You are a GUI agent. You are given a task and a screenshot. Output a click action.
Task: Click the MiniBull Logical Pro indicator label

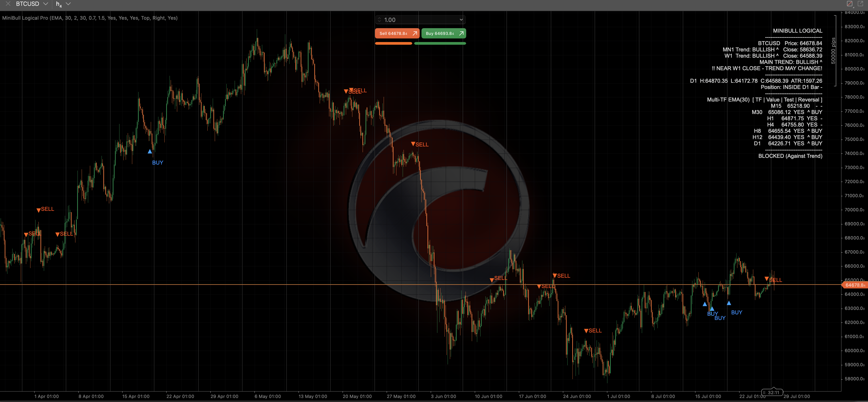[90, 18]
